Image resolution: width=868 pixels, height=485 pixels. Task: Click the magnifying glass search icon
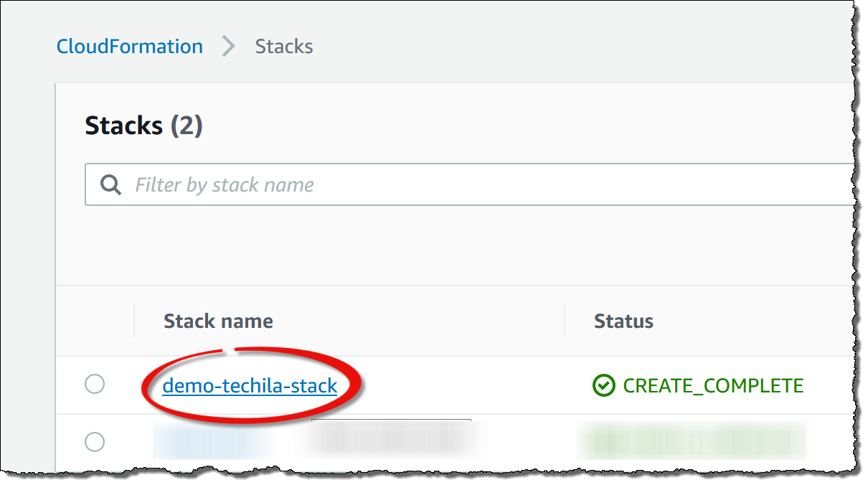point(110,185)
